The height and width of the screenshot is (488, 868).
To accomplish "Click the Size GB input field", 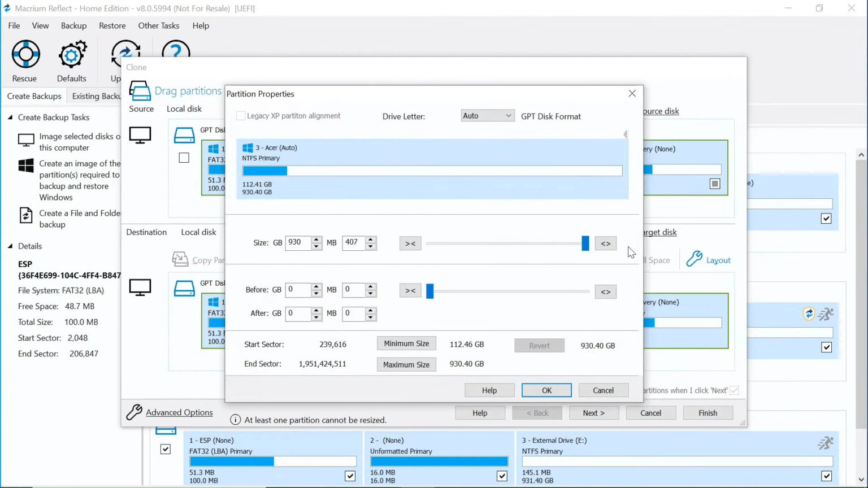I will pos(298,243).
